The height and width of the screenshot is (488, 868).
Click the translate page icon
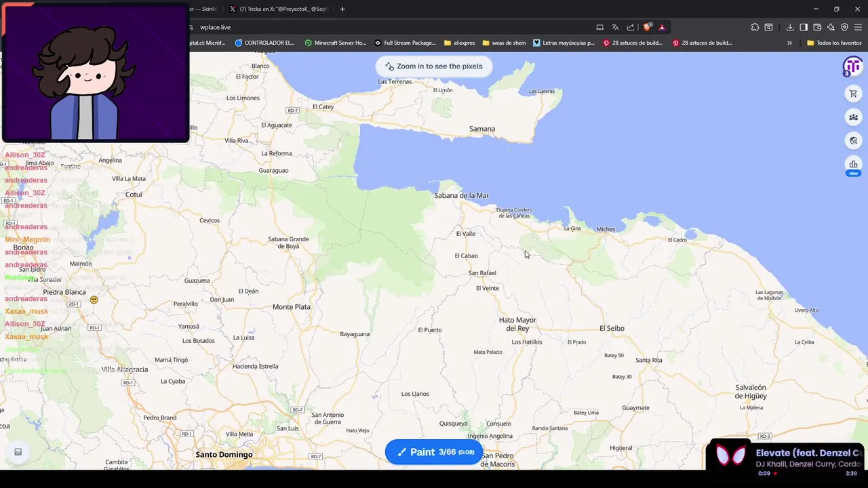[x=615, y=27]
